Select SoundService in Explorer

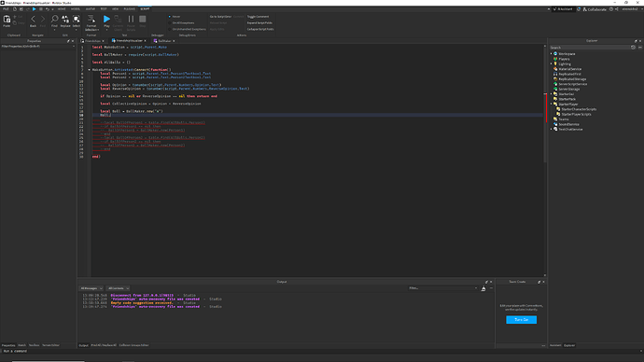pyautogui.click(x=568, y=124)
